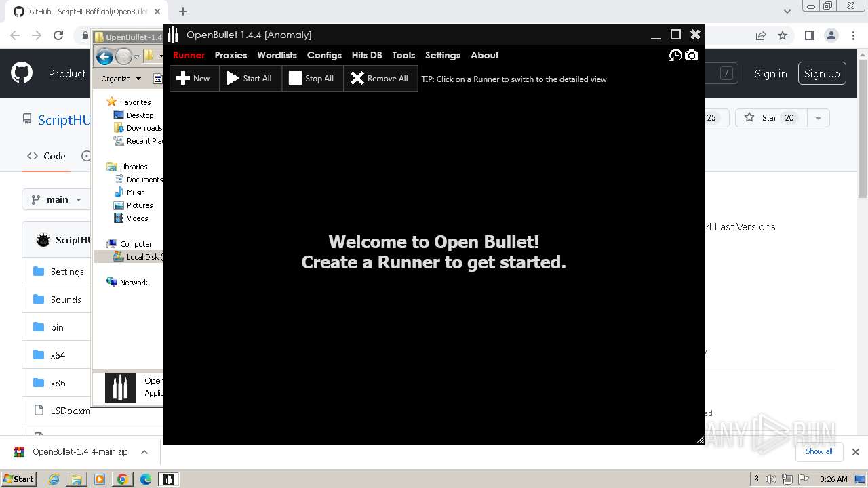Stop All runners in OpenBullet

pos(312,79)
